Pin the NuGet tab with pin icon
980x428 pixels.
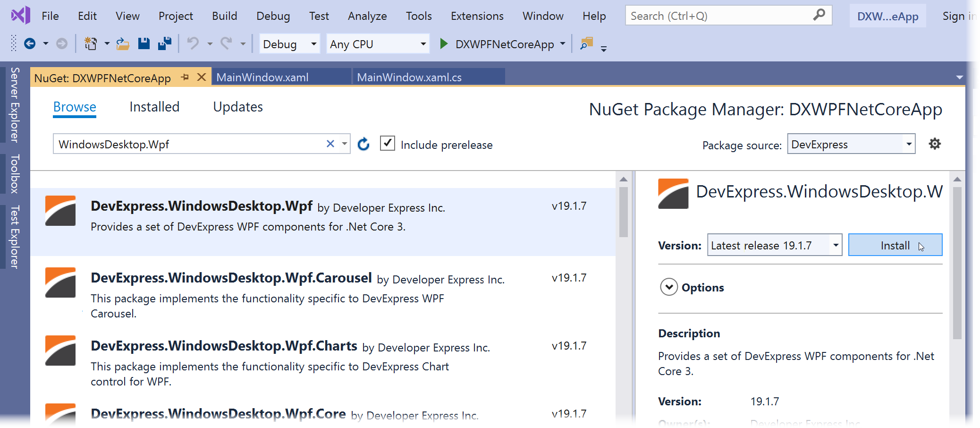(x=185, y=77)
